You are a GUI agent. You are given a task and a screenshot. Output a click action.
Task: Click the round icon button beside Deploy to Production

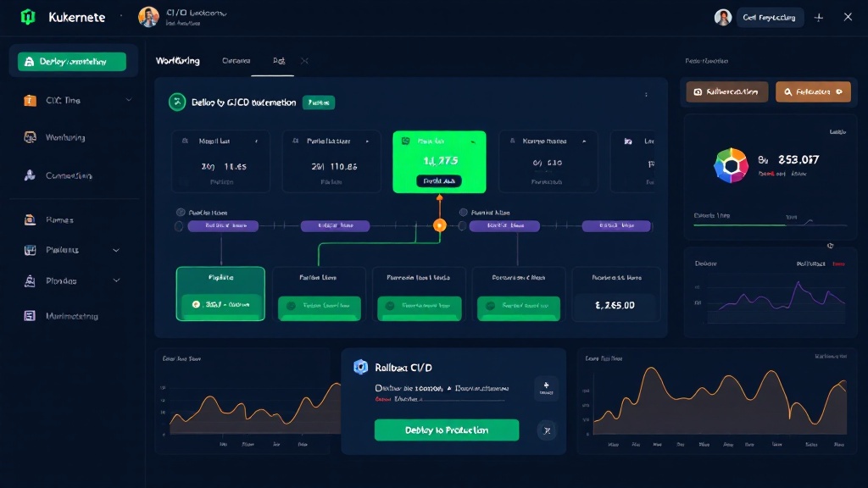coord(547,430)
